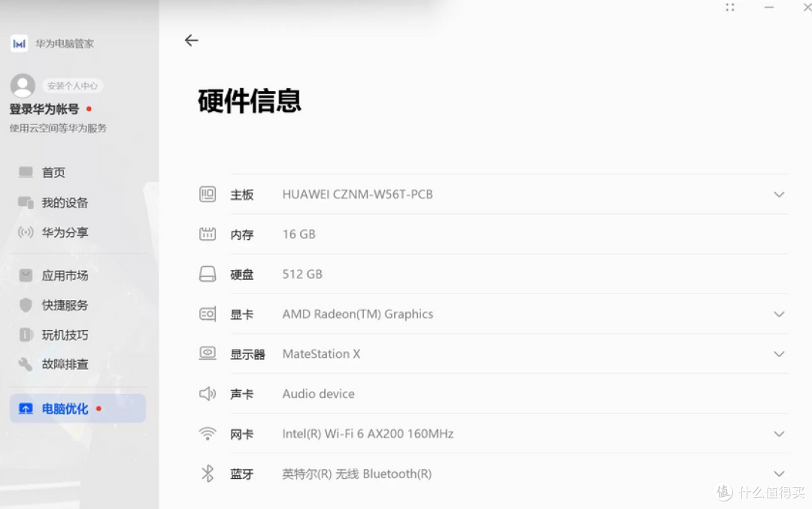Click the 玩机技巧 tips icon
The width and height of the screenshot is (812, 509).
26,335
